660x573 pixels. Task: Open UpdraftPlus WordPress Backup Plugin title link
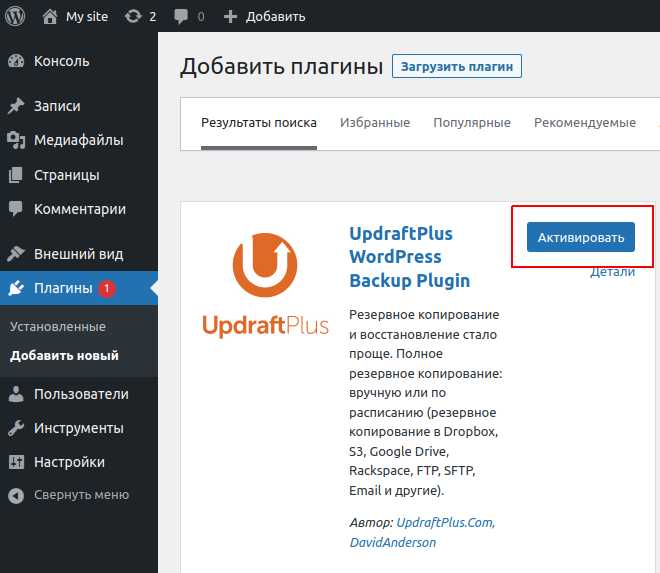coord(410,257)
